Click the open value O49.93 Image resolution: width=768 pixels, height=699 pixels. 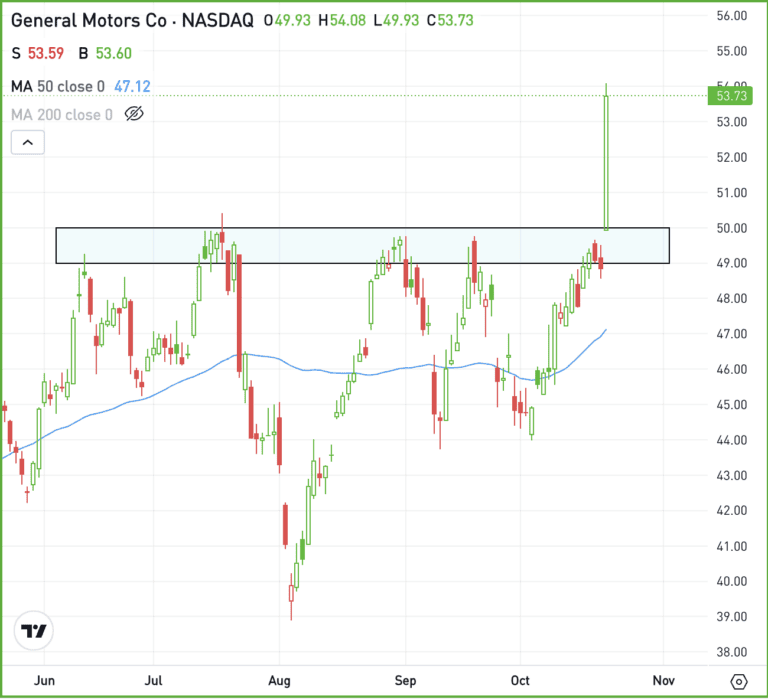click(287, 21)
